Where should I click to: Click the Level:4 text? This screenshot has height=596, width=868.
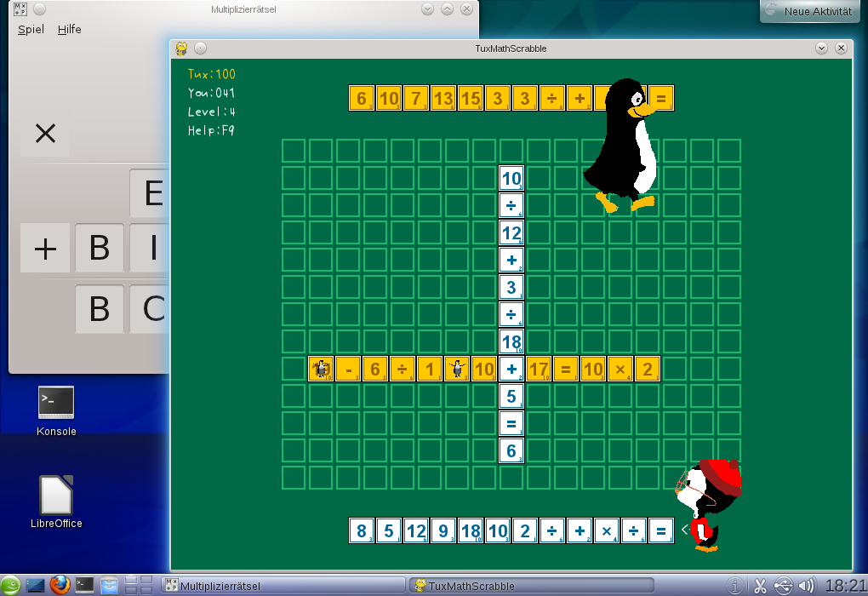click(x=211, y=112)
